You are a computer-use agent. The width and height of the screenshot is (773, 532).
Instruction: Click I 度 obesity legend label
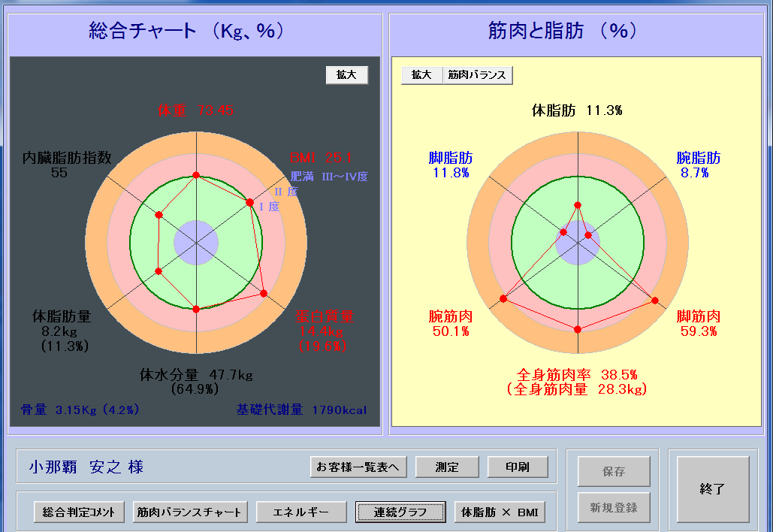tap(269, 207)
